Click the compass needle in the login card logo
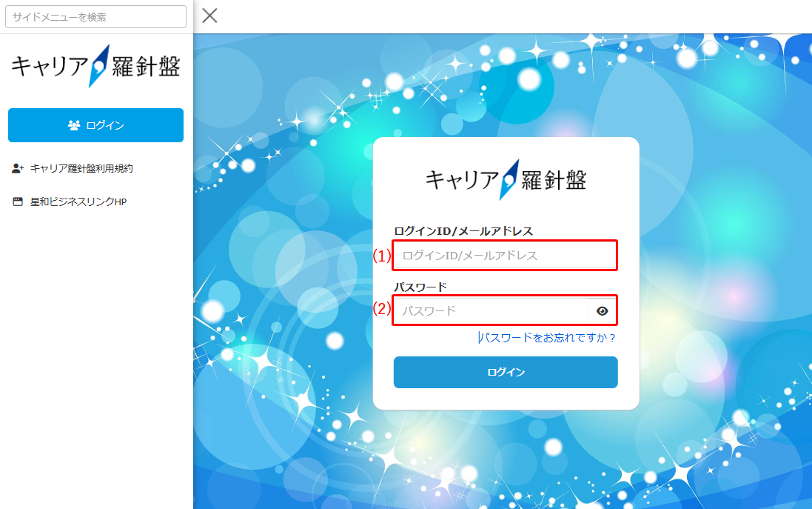Screen dimensions: 812x509 pos(509,180)
